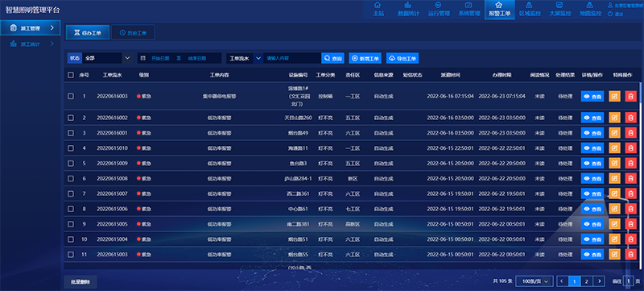Open the 大屏监控 top menu
The height and width of the screenshot is (291, 644).
559,9
